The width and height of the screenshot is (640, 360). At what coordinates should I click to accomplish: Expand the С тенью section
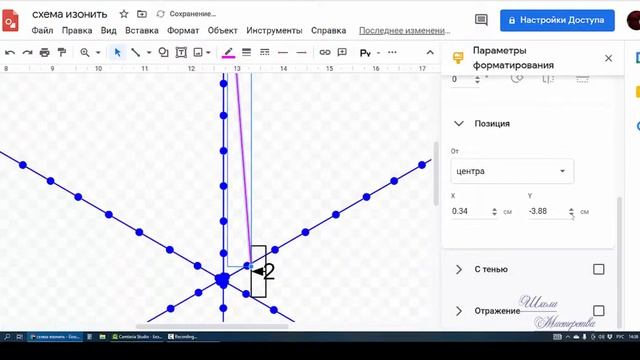(459, 269)
